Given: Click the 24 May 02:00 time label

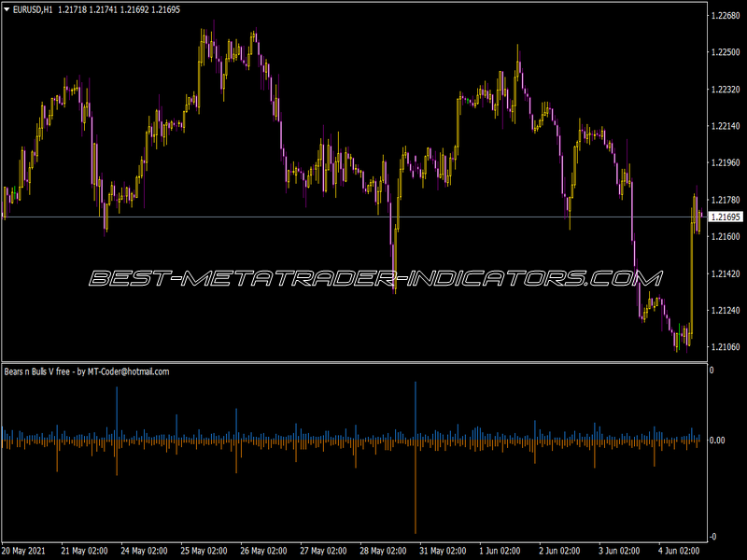Looking at the screenshot, I should coord(144,551).
